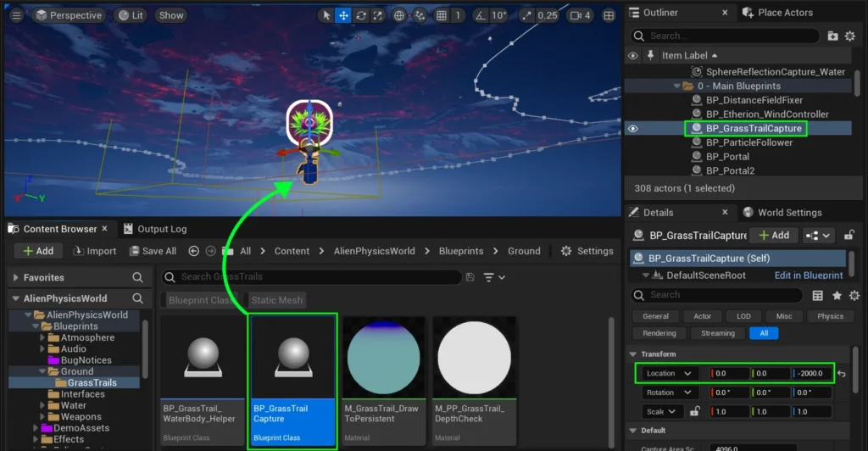Activate the rotate tool in viewport toolbar
This screenshot has height=451, width=868.
[361, 15]
